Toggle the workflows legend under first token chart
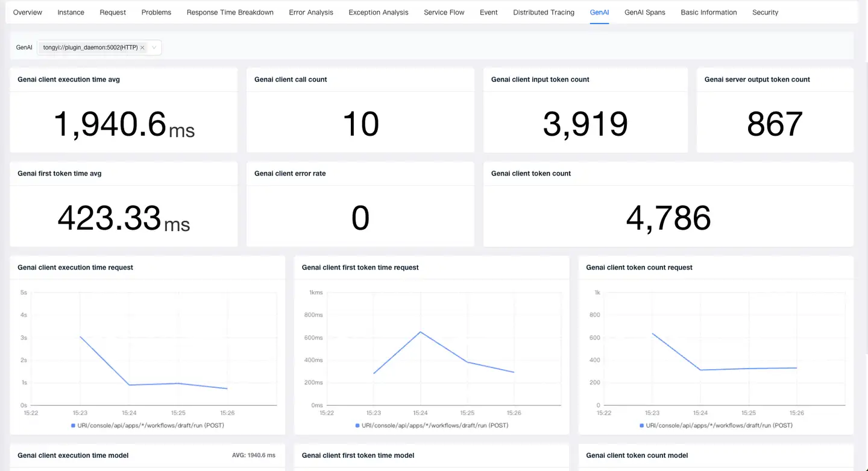Image resolution: width=868 pixels, height=471 pixels. point(432,425)
